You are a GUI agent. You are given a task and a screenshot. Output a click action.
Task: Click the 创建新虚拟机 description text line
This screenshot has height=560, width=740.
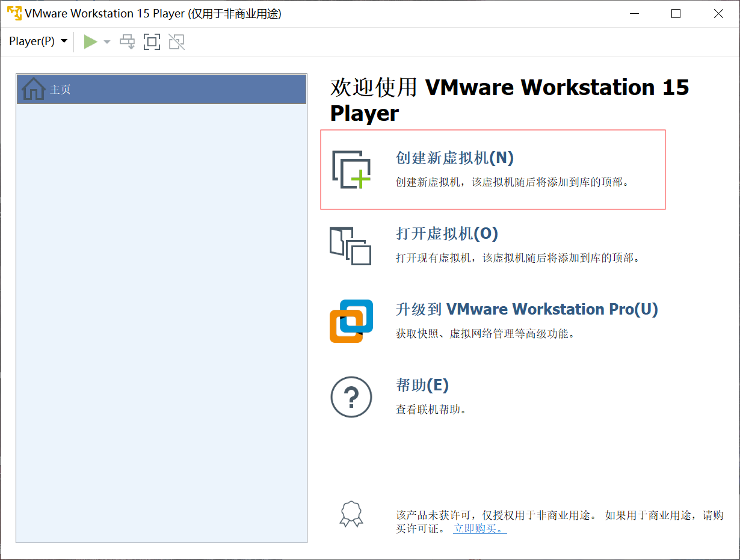[x=512, y=182]
